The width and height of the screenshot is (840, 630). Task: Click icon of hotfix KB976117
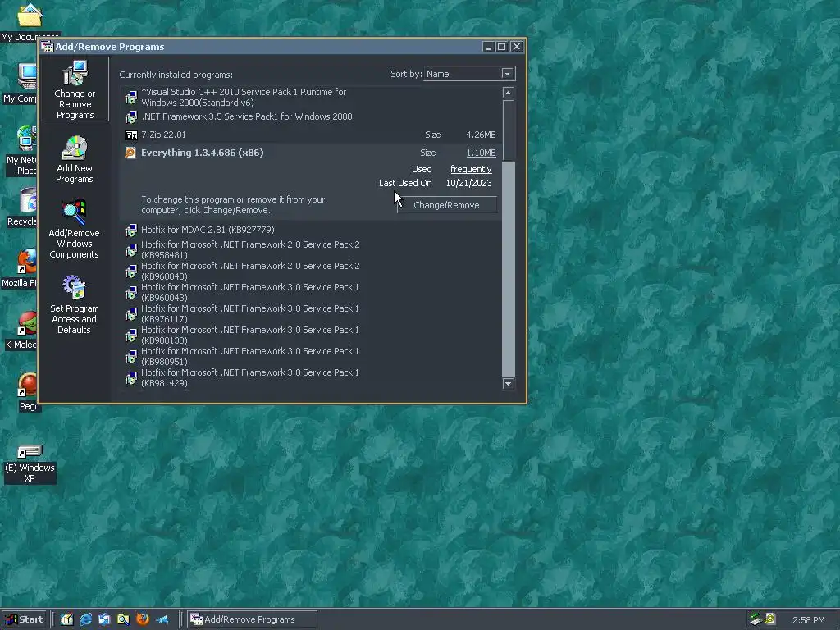[131, 314]
